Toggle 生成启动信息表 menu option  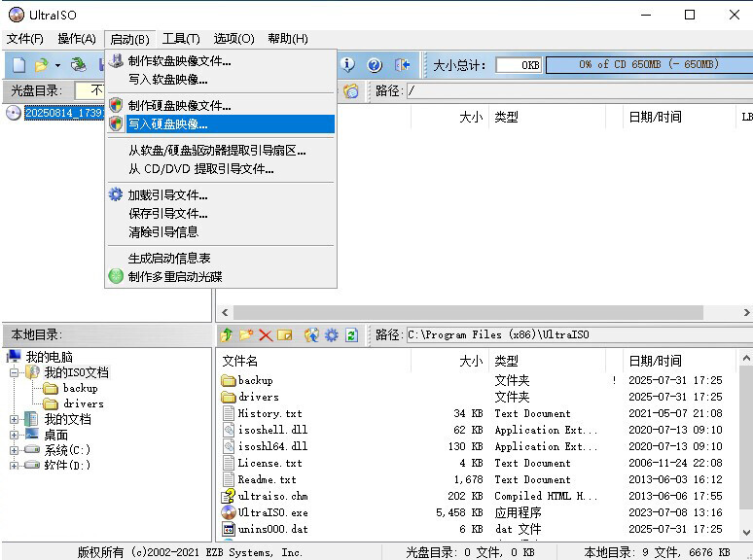tap(221, 259)
